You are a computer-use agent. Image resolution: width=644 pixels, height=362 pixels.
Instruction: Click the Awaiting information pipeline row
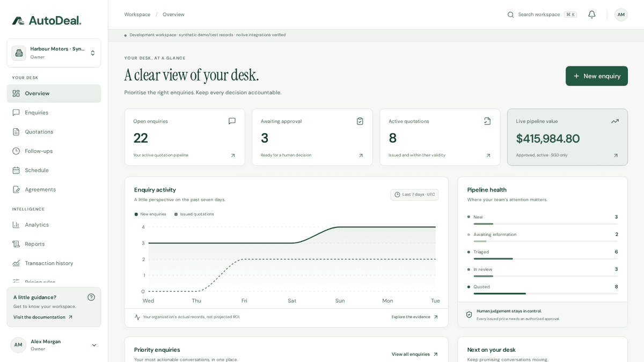[543, 237]
